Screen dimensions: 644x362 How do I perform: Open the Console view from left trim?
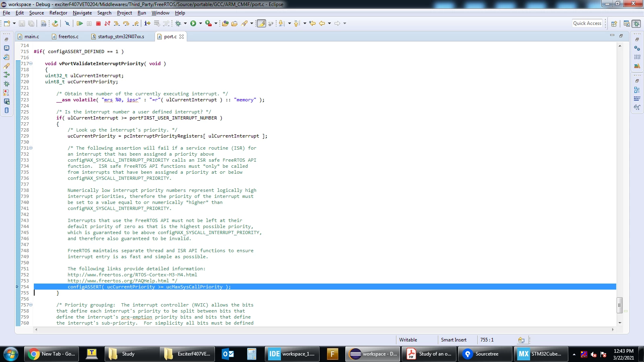pos(6,48)
